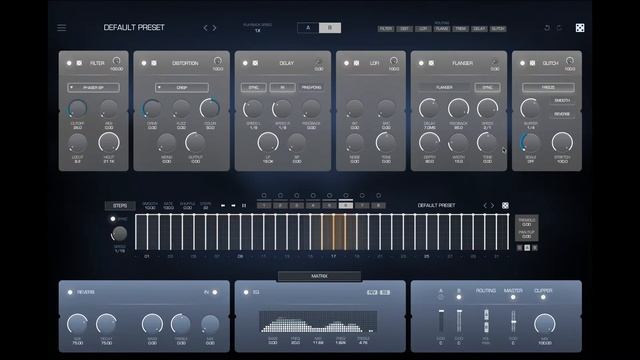The height and width of the screenshot is (360, 640).
Task: Toggle the Filter module power button
Action: click(x=69, y=63)
